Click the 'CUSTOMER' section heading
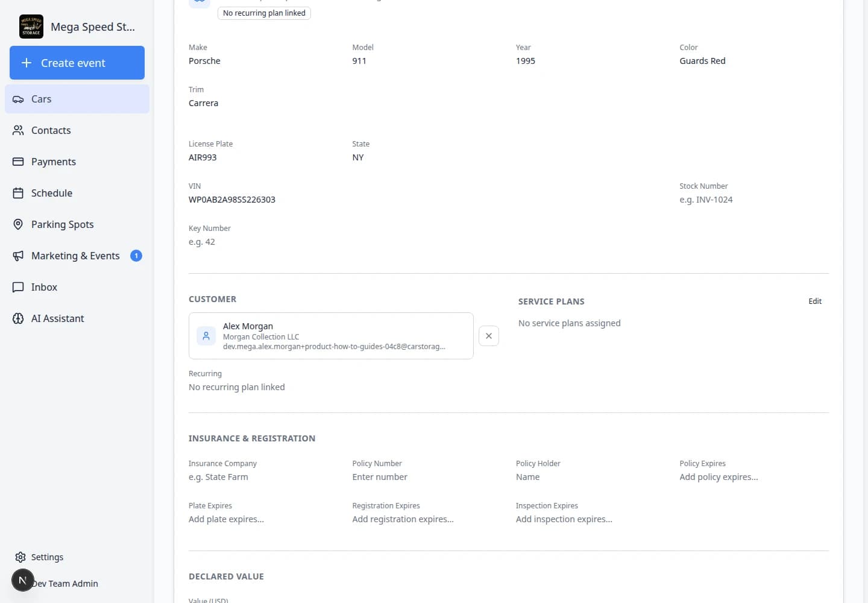 [x=212, y=299]
